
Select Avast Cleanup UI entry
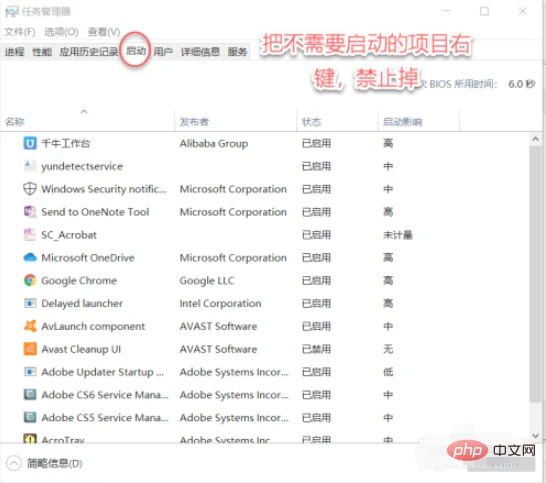point(81,349)
